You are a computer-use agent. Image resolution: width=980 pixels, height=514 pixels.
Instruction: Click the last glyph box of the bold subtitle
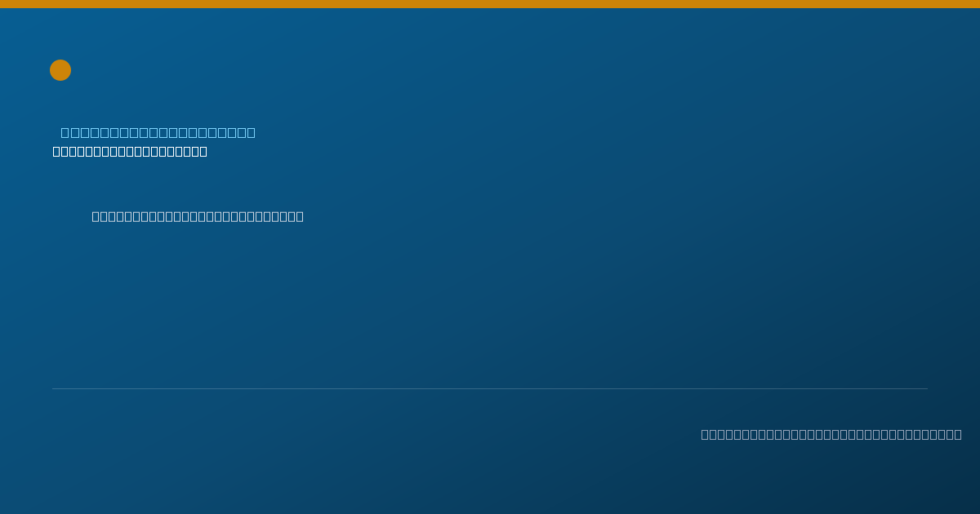pos(203,152)
